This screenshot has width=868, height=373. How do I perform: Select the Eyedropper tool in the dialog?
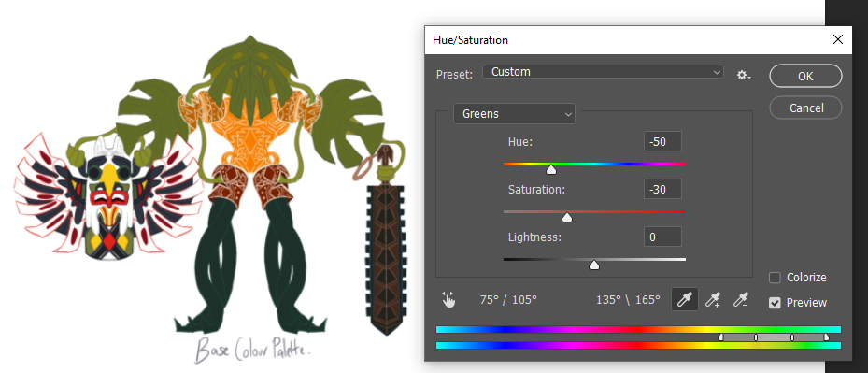coord(685,300)
